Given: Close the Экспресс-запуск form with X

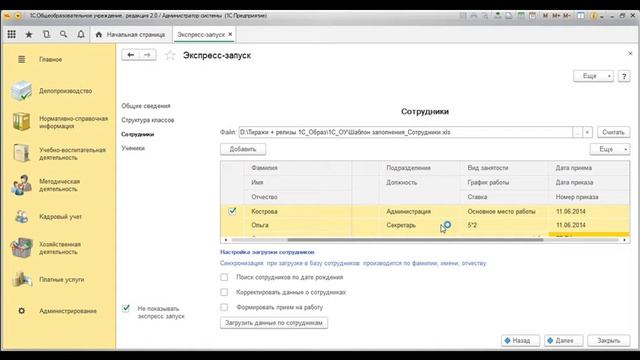Looking at the screenshot, I should pos(630,53).
